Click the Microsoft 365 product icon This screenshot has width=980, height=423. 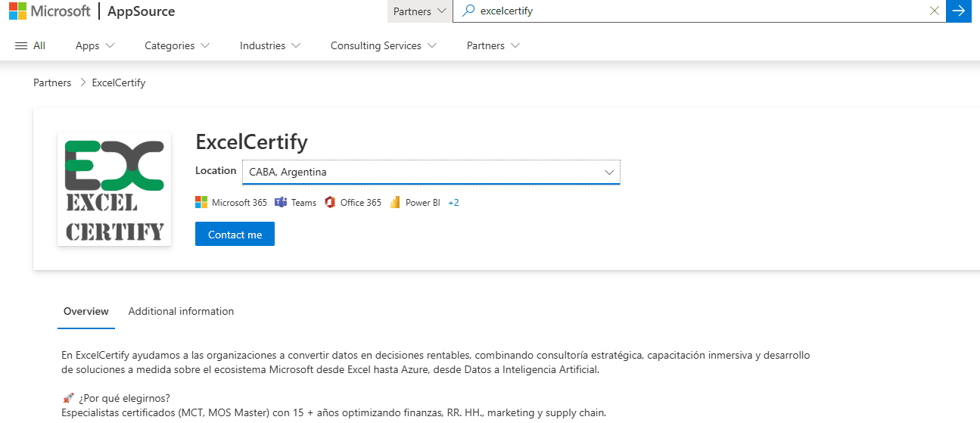pos(201,203)
